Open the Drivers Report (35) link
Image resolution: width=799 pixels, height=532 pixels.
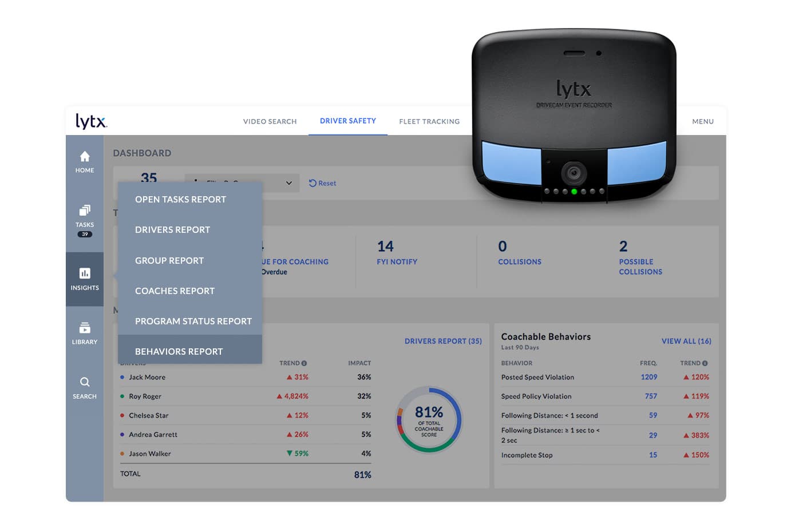pos(444,341)
